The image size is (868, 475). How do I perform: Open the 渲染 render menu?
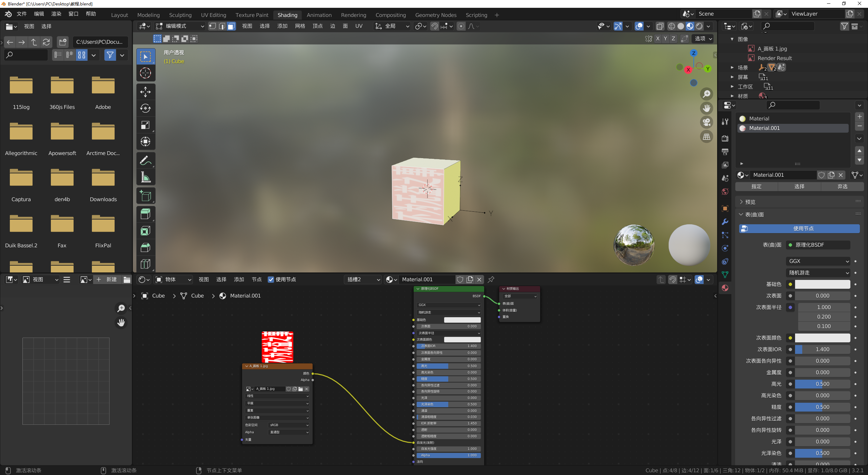(x=56, y=14)
